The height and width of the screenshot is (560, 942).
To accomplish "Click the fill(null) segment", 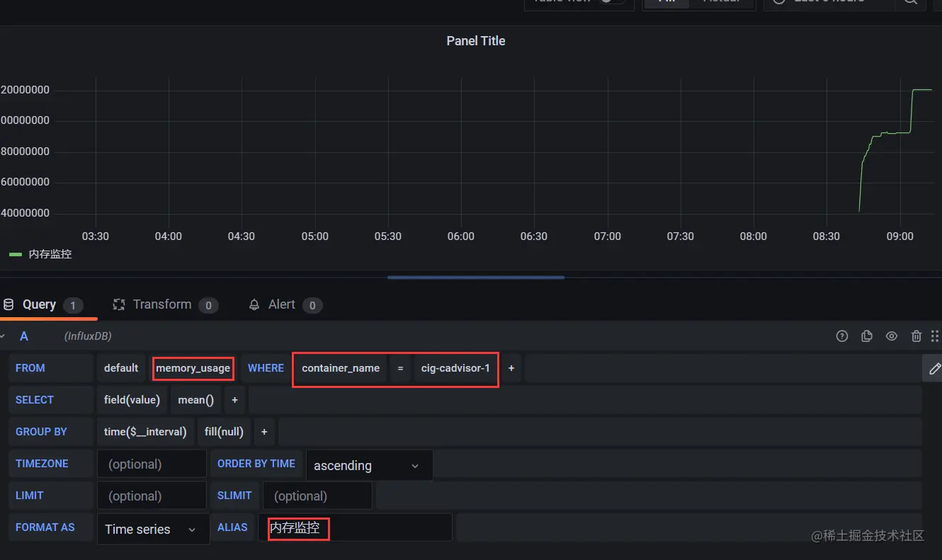I will [224, 432].
